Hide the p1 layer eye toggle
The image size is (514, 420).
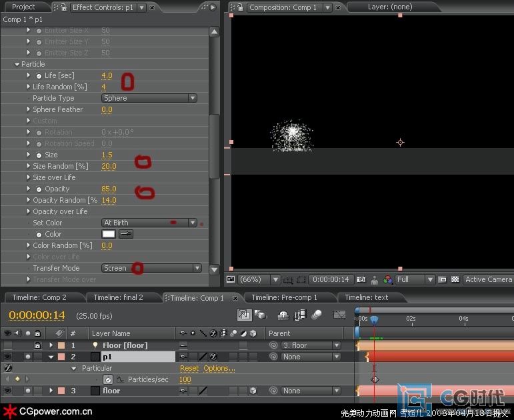(x=7, y=357)
